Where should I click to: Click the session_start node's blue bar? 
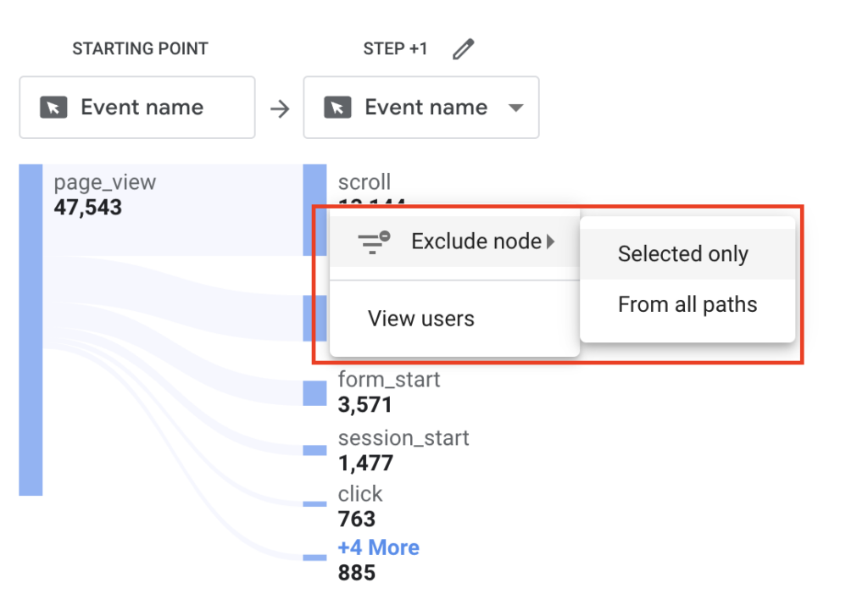point(314,450)
